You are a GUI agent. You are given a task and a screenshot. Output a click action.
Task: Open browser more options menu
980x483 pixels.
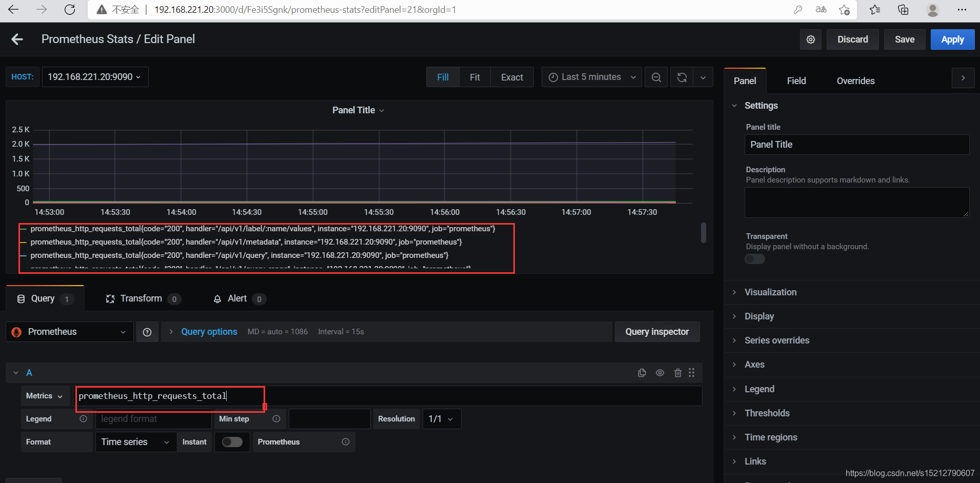[962, 10]
